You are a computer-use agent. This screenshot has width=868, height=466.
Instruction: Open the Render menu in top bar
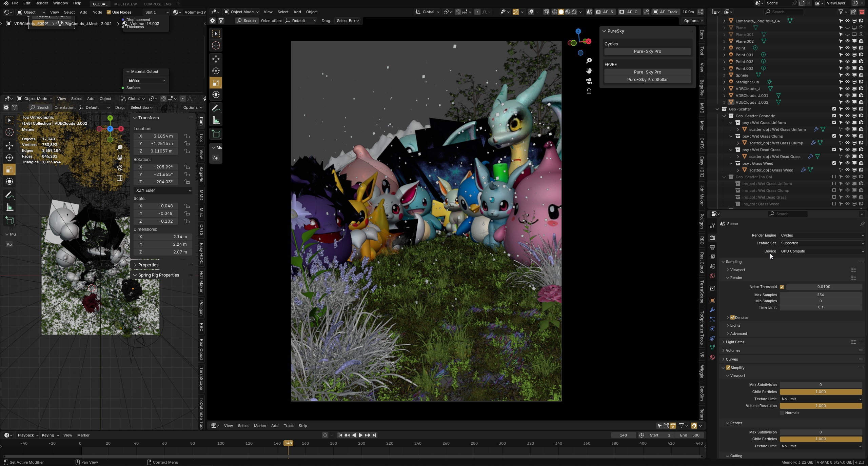click(x=42, y=3)
